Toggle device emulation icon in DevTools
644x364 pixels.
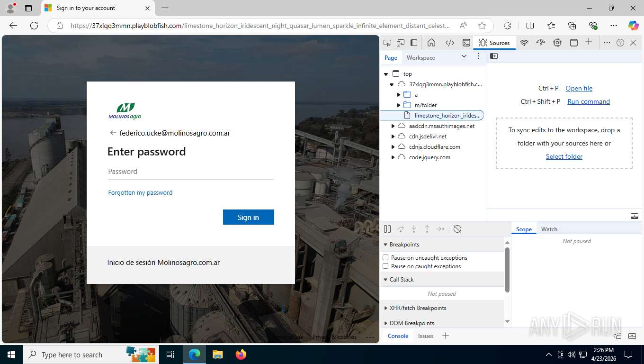click(401, 43)
